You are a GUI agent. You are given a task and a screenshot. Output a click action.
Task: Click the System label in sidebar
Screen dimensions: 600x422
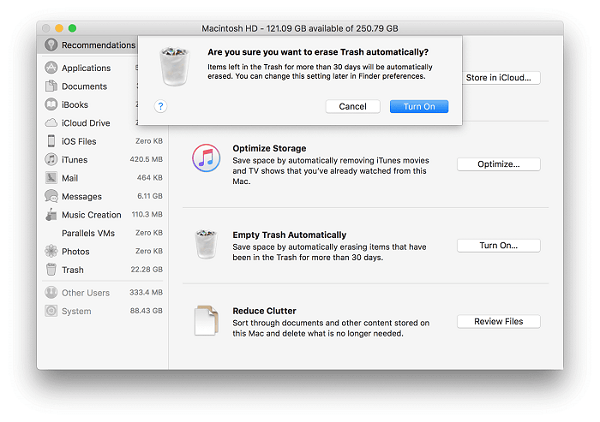[77, 311]
